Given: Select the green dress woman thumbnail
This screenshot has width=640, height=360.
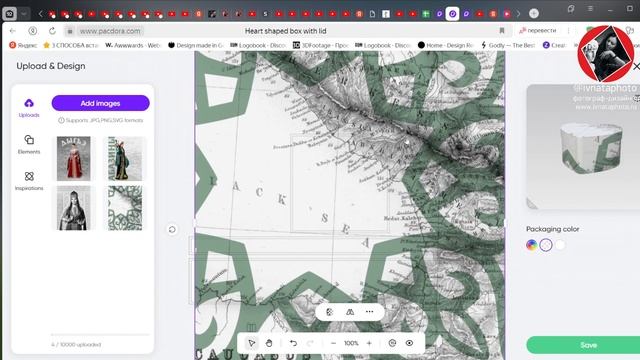Looking at the screenshot, I should [125, 158].
